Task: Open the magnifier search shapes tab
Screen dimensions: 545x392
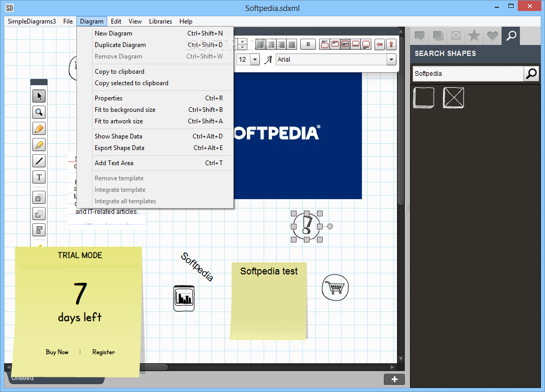Action: [x=511, y=36]
